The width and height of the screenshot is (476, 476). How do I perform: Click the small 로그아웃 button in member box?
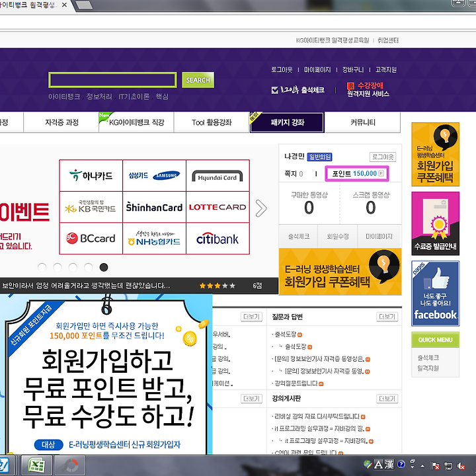pos(383,157)
